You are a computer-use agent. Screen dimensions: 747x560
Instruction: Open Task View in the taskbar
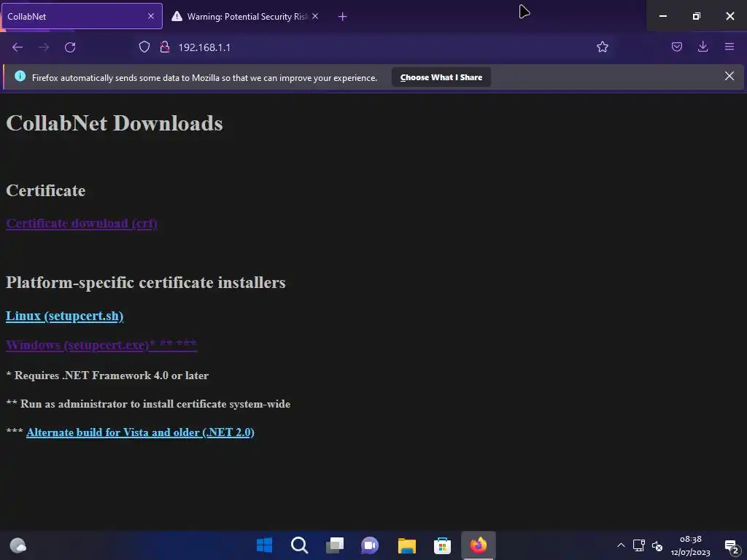(x=335, y=545)
